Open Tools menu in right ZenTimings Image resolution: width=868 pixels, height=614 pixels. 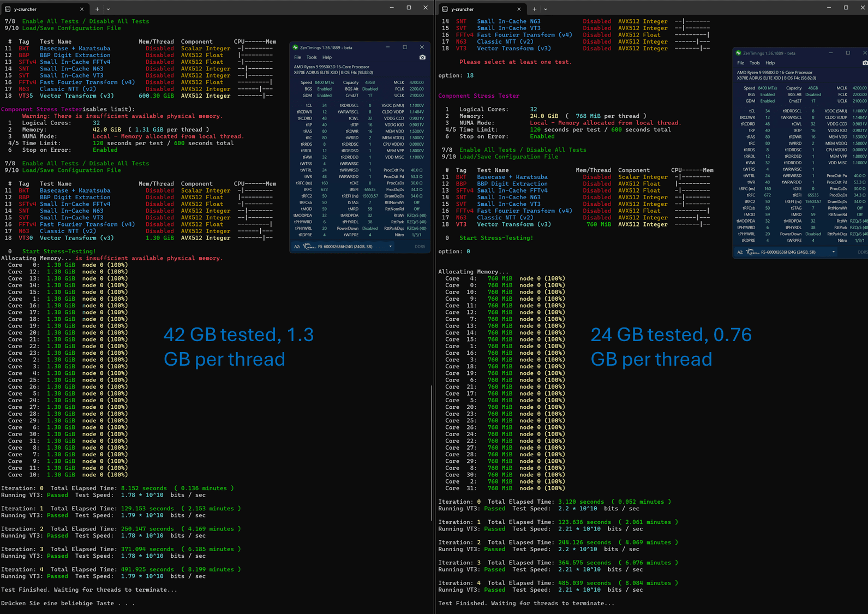click(755, 63)
